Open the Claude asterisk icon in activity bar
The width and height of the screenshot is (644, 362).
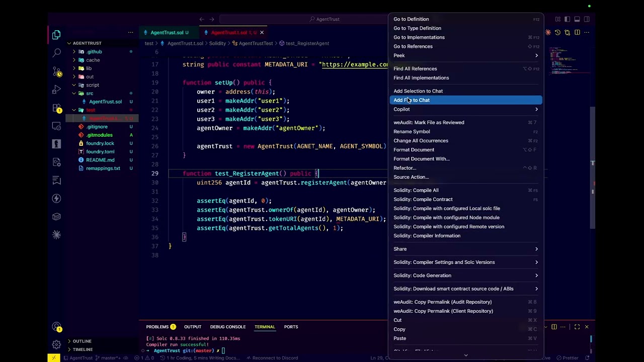[56, 235]
